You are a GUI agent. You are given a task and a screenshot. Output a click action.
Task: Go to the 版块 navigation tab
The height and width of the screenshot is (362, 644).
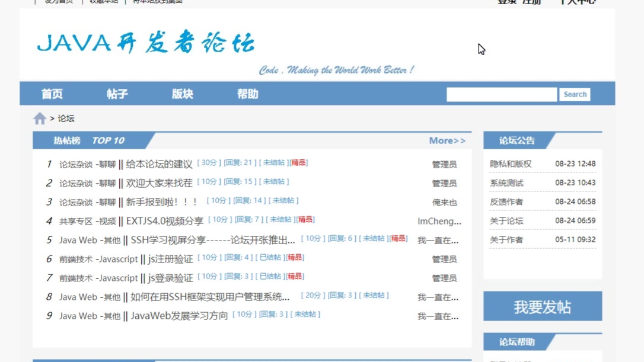tap(183, 94)
